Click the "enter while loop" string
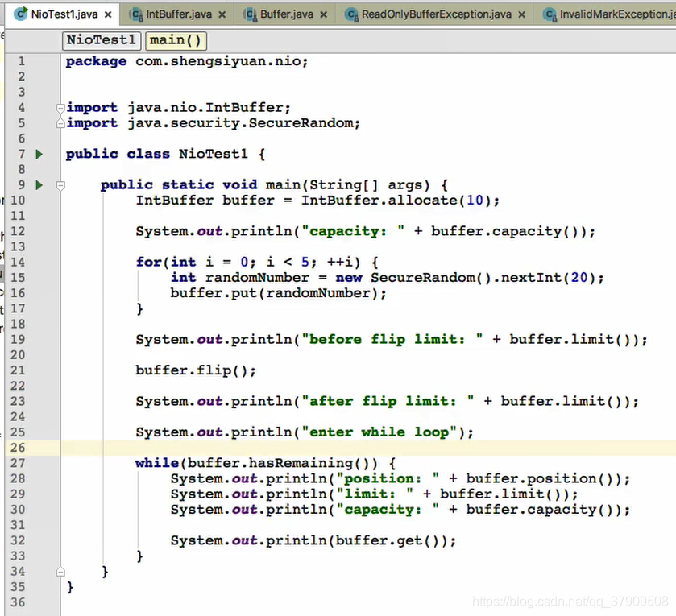Image resolution: width=676 pixels, height=616 pixels. [x=379, y=432]
